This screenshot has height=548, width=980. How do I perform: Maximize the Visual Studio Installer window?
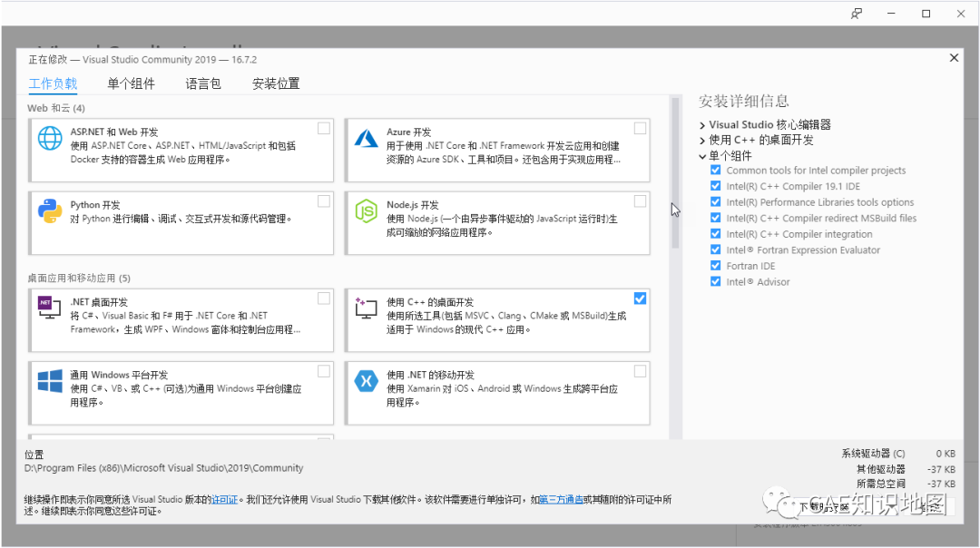[926, 14]
